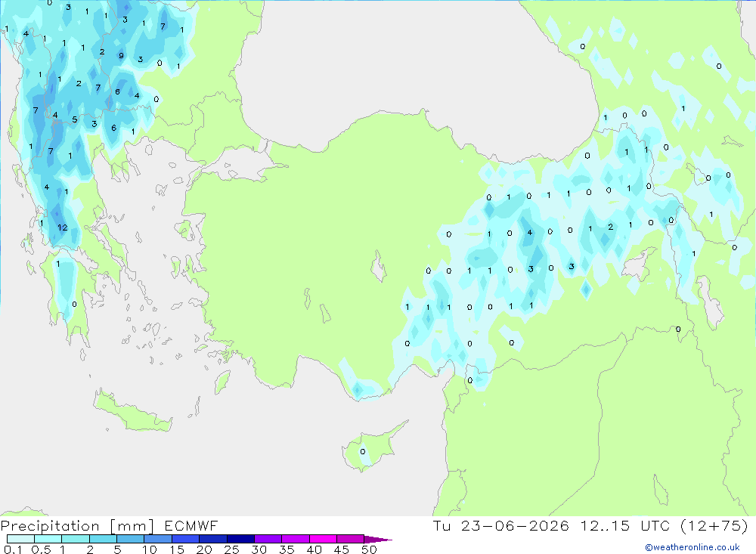756x554 pixels.
Task: Click the legend label '35'
Action: coord(287,549)
